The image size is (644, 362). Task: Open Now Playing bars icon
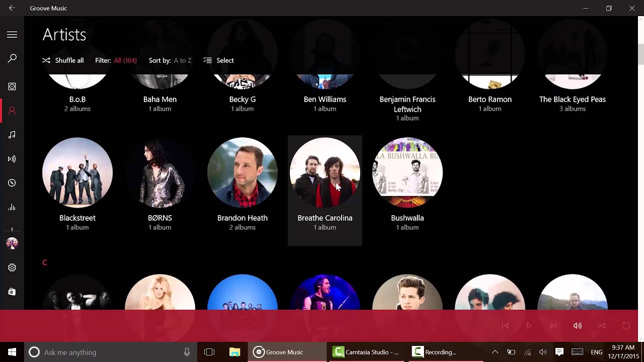(12, 207)
